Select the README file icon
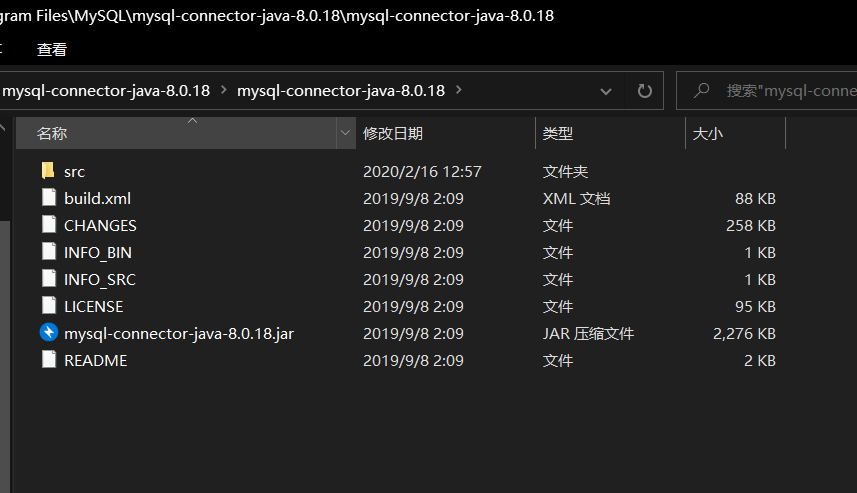Screen dimensions: 857x493 click(x=49, y=359)
